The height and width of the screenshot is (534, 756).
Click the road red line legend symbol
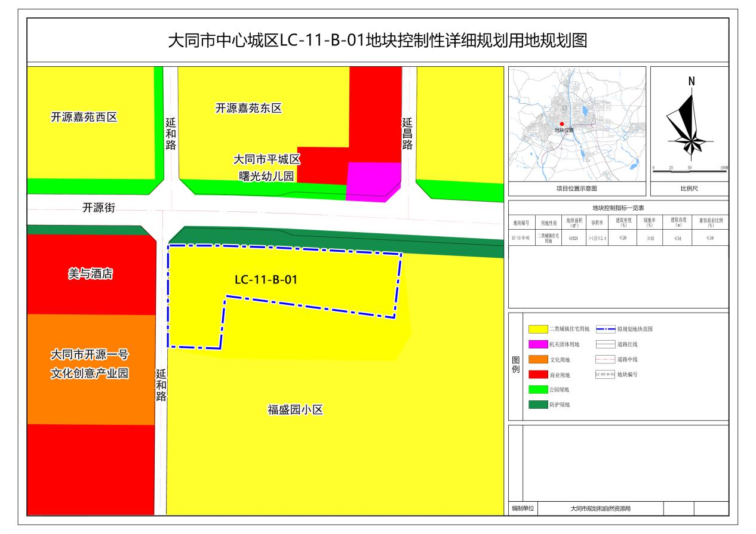[605, 344]
